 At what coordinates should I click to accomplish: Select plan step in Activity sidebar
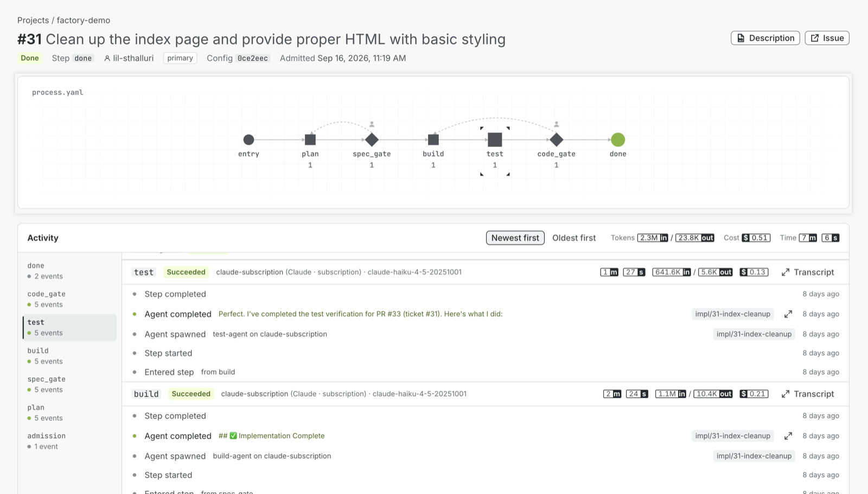pyautogui.click(x=69, y=413)
